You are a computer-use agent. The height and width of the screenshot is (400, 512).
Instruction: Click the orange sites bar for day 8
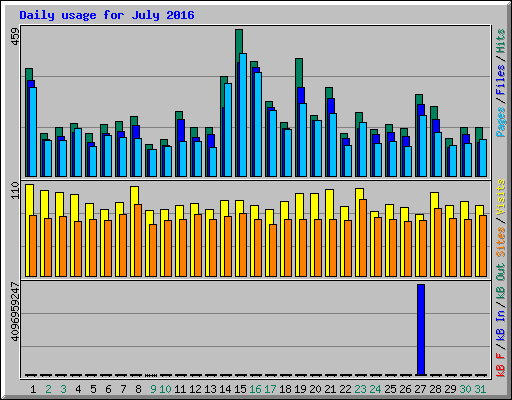tap(138, 240)
